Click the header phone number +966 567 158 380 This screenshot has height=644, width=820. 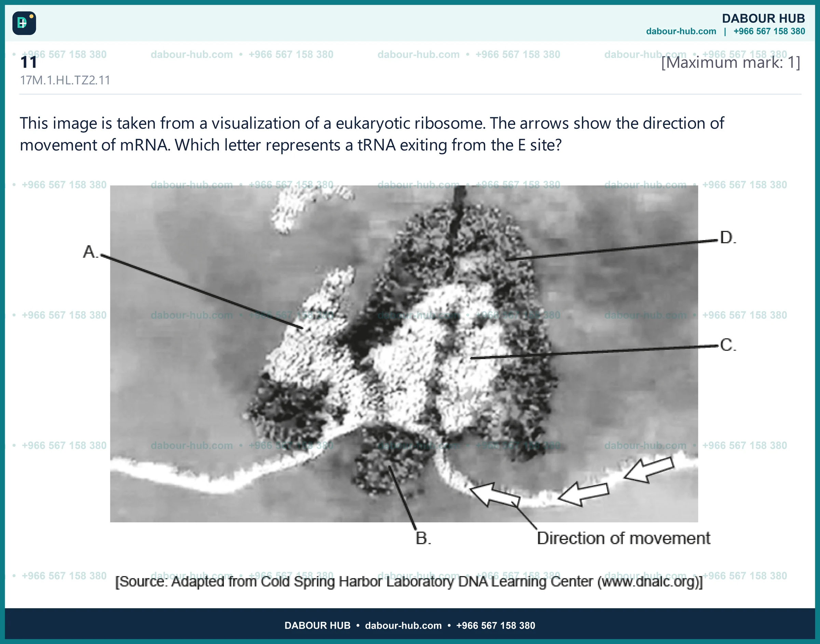pyautogui.click(x=769, y=31)
